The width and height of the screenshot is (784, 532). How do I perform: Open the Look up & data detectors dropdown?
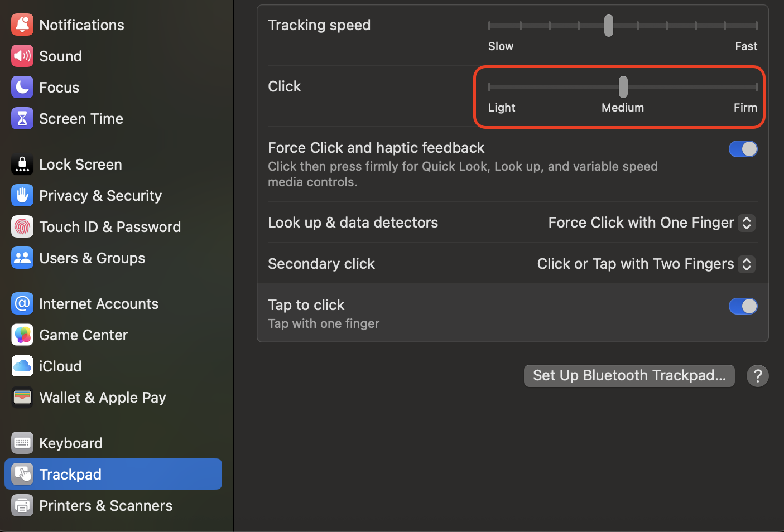747,223
